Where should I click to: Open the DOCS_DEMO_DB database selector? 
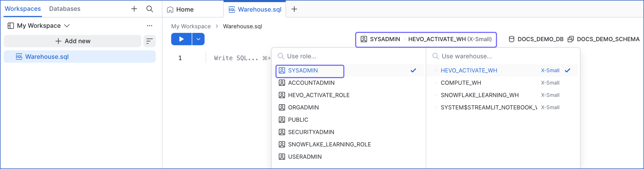(536, 39)
